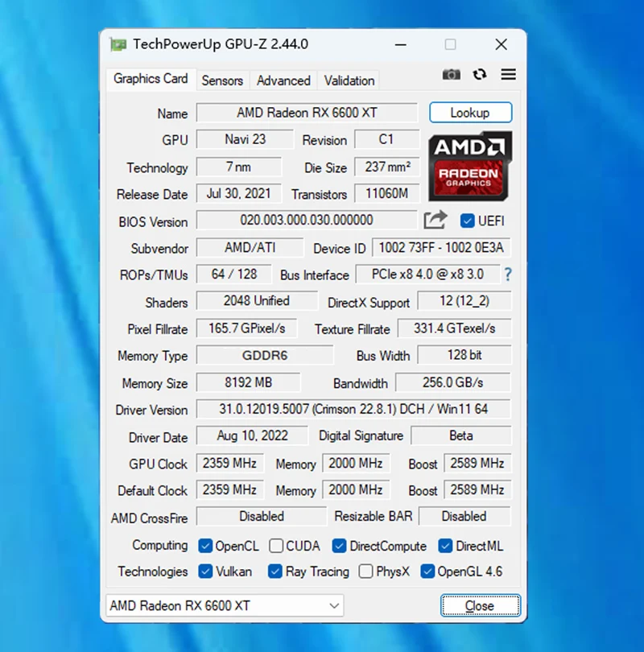Click the Default Clock value 2359 MHz
Viewport: 644px width, 652px height.
coord(229,490)
